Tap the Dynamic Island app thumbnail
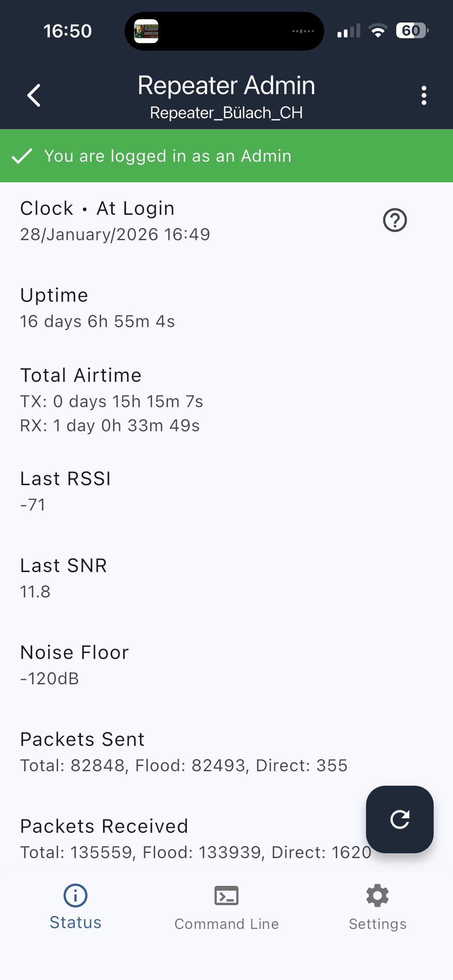Image resolution: width=453 pixels, height=980 pixels. (146, 31)
